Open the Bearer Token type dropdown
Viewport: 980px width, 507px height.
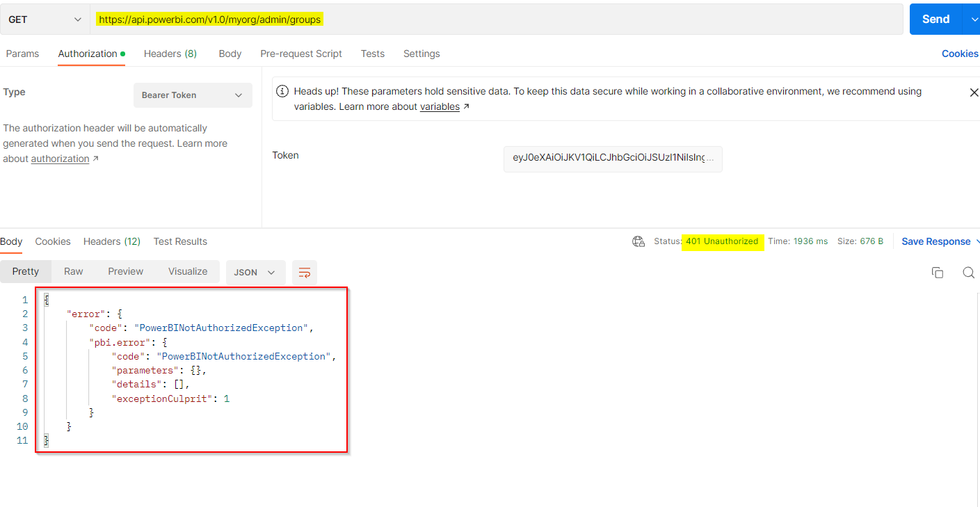[x=193, y=95]
